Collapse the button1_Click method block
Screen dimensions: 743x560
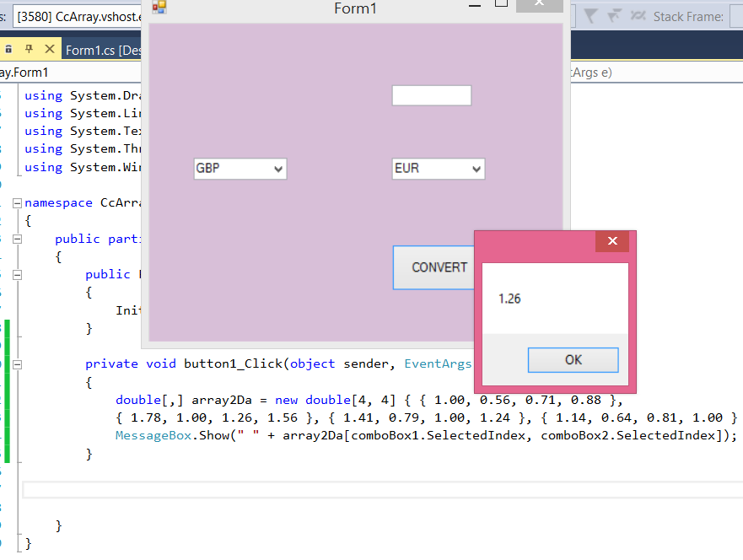coord(17,364)
